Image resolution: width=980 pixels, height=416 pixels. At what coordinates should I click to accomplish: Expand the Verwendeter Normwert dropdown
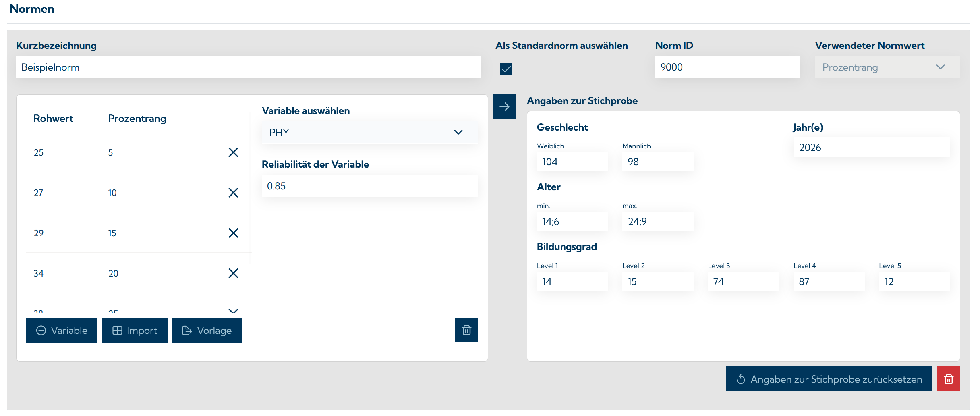pos(887,67)
